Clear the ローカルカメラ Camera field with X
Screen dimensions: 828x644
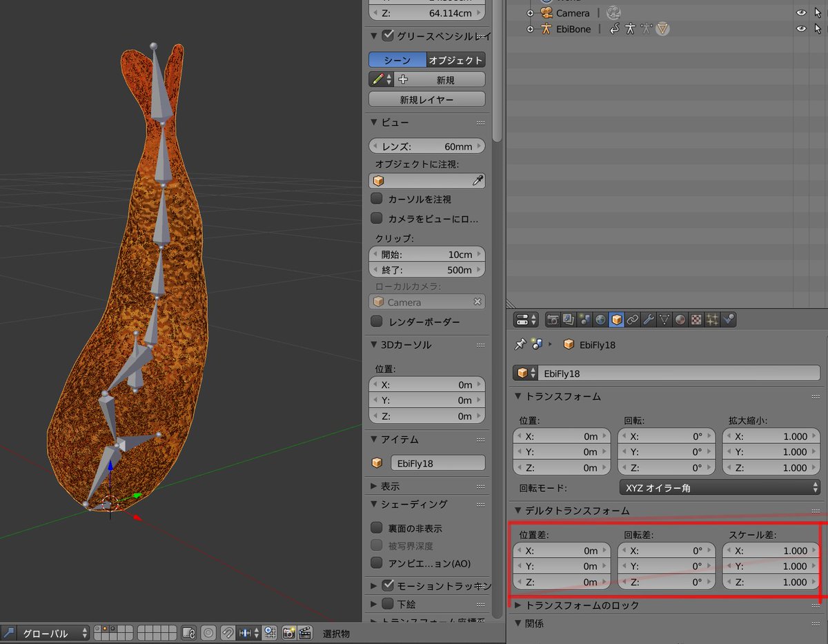[x=477, y=302]
